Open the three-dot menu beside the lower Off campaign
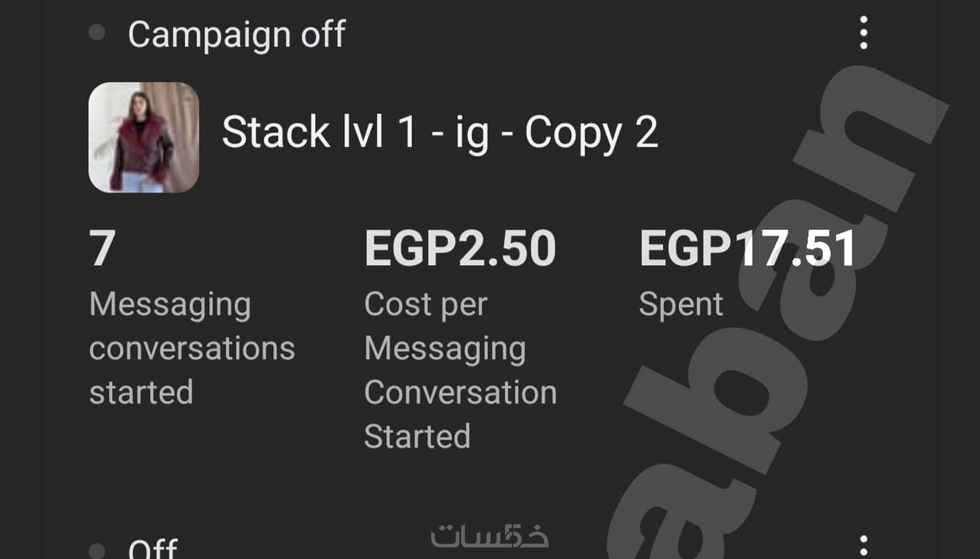This screenshot has width=980, height=559. 863,545
